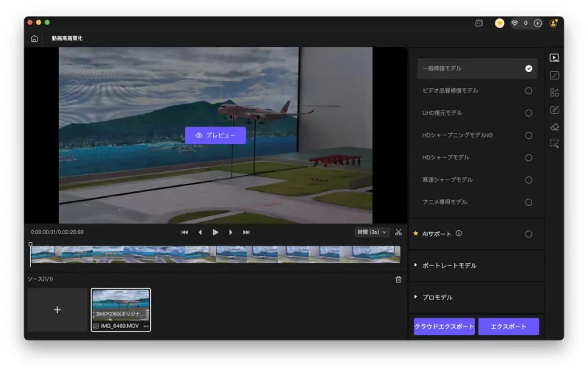Click the home icon in the top bar
The height and width of the screenshot is (372, 588).
[35, 38]
